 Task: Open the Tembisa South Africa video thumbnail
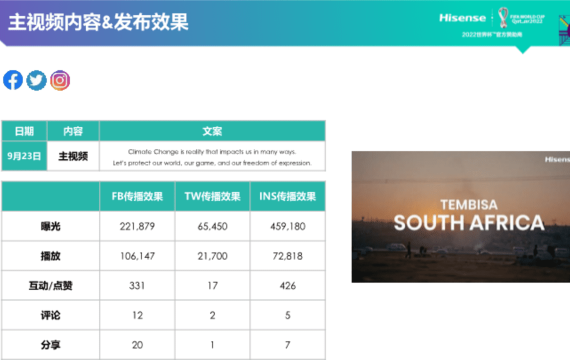(x=461, y=216)
